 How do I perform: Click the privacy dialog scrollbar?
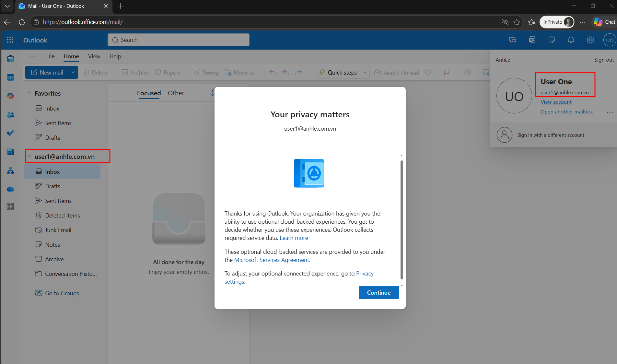(402, 220)
